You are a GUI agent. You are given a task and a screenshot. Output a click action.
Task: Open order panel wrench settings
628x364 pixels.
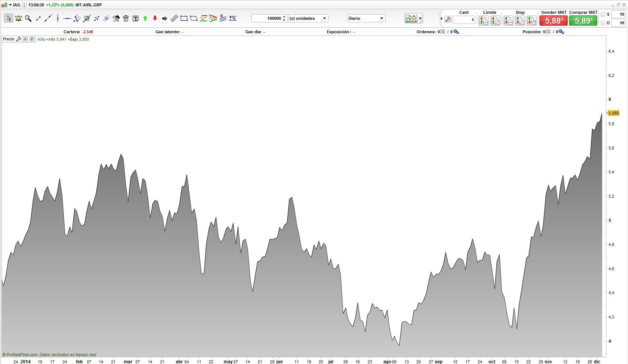coord(448,20)
